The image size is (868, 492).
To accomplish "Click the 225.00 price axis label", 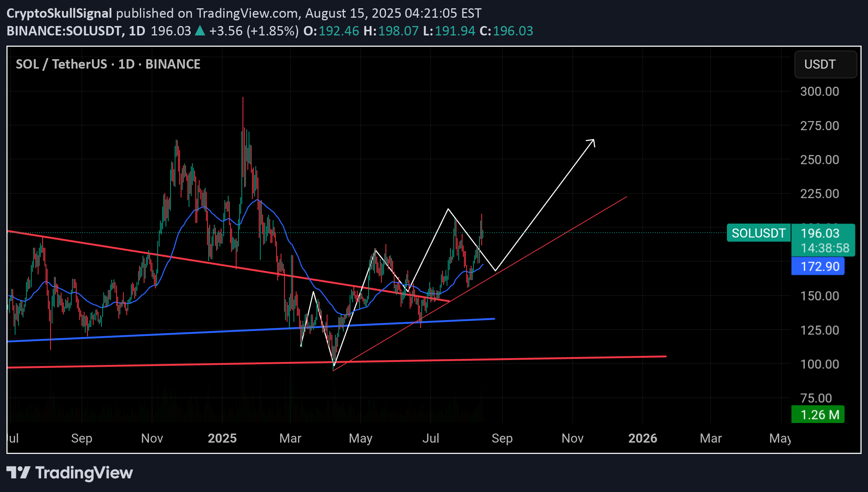I will click(x=820, y=193).
